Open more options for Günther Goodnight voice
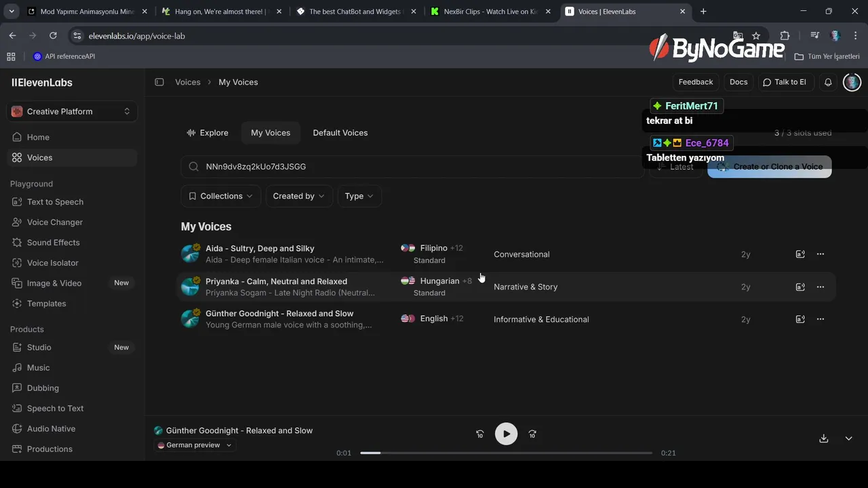868x488 pixels. 821,319
